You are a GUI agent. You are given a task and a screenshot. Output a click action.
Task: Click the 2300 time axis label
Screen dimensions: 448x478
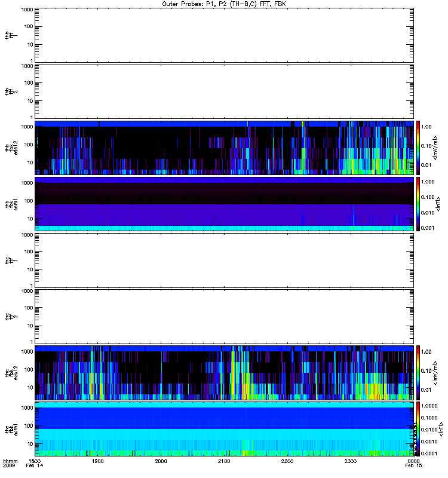(351, 461)
